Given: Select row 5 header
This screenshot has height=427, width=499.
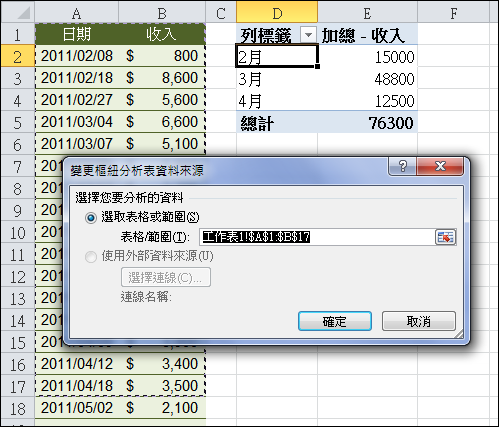Looking at the screenshot, I should coord(18,122).
